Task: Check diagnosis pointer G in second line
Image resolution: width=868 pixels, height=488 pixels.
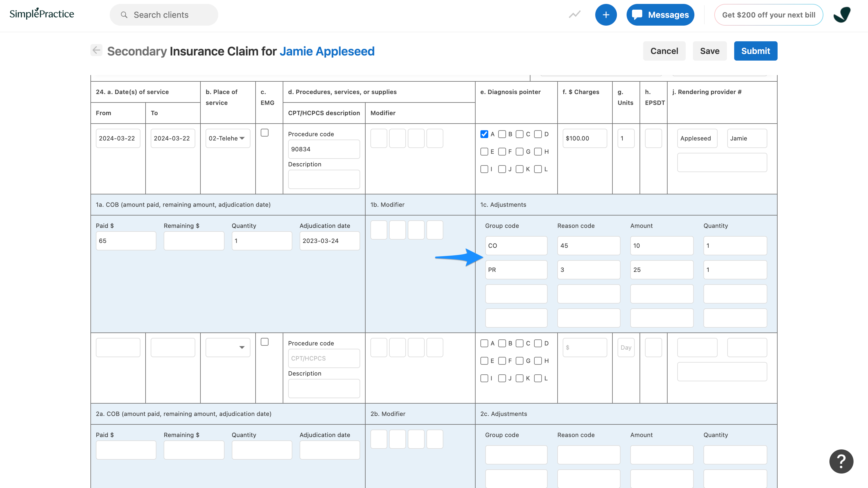Action: (520, 361)
